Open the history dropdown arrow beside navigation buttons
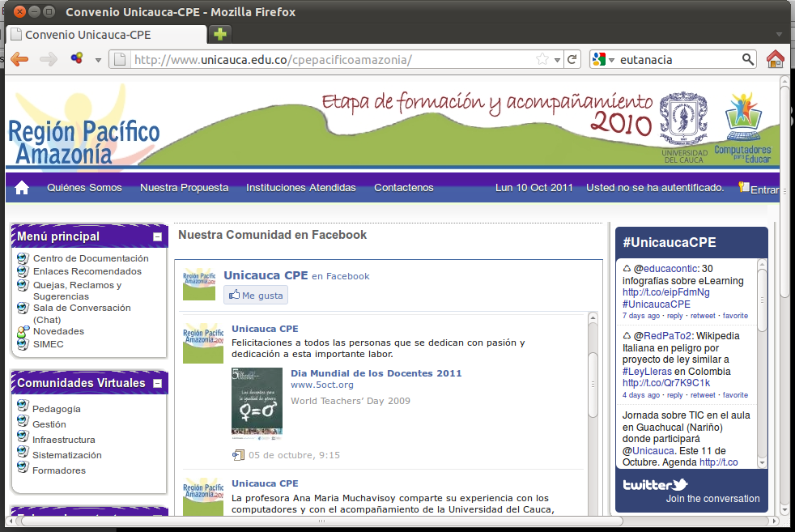Viewport: 795px width, 532px height. click(x=98, y=59)
